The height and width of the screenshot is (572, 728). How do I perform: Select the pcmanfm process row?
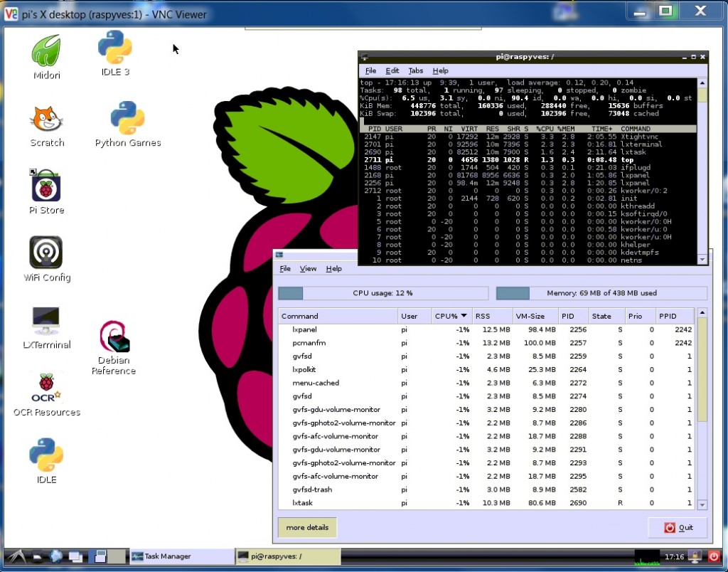(x=486, y=343)
